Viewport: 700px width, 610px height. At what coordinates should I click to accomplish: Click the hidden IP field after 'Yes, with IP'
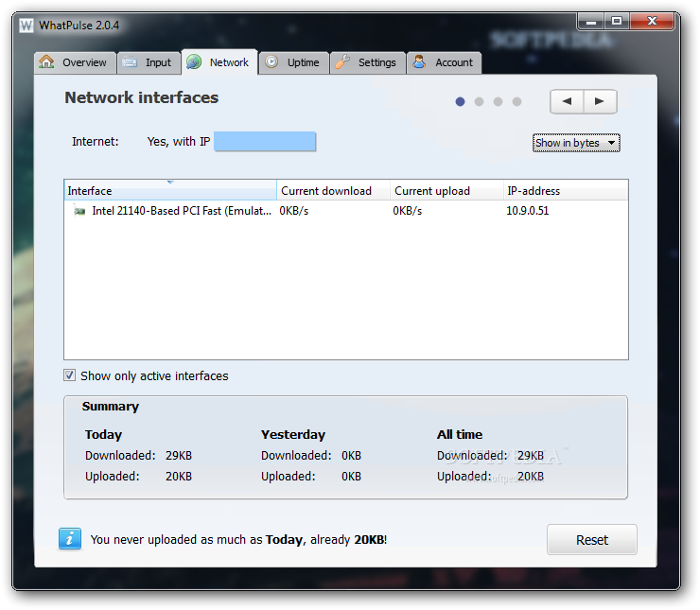click(x=265, y=142)
